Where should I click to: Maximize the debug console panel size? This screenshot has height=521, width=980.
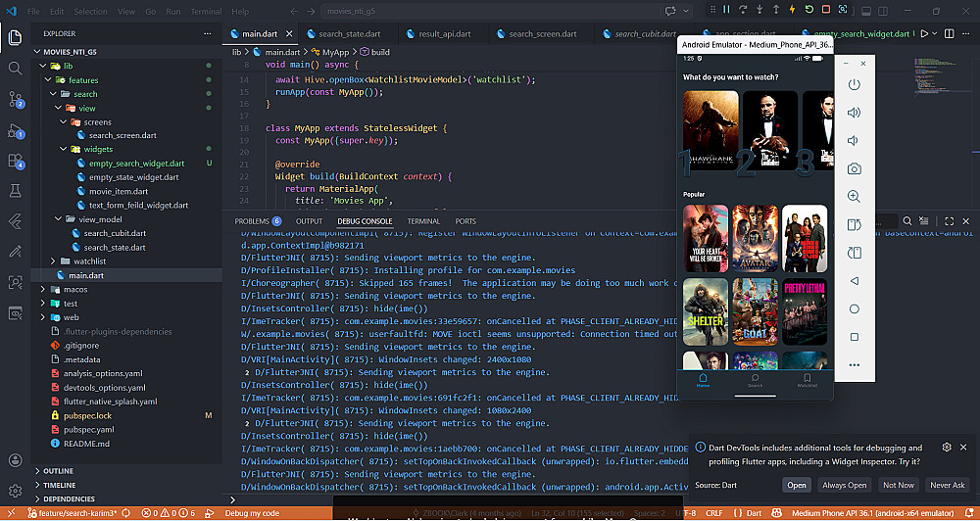coord(949,221)
